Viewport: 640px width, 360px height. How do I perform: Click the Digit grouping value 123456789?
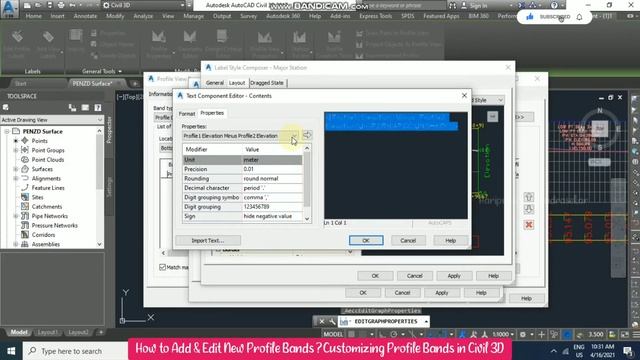point(272,207)
